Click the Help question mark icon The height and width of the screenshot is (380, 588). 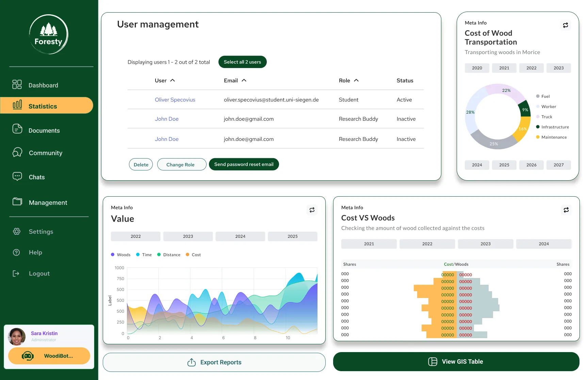16,252
